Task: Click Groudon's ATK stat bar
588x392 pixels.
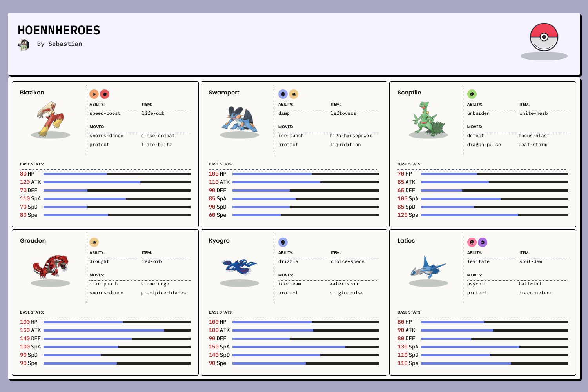Action: pos(117,330)
